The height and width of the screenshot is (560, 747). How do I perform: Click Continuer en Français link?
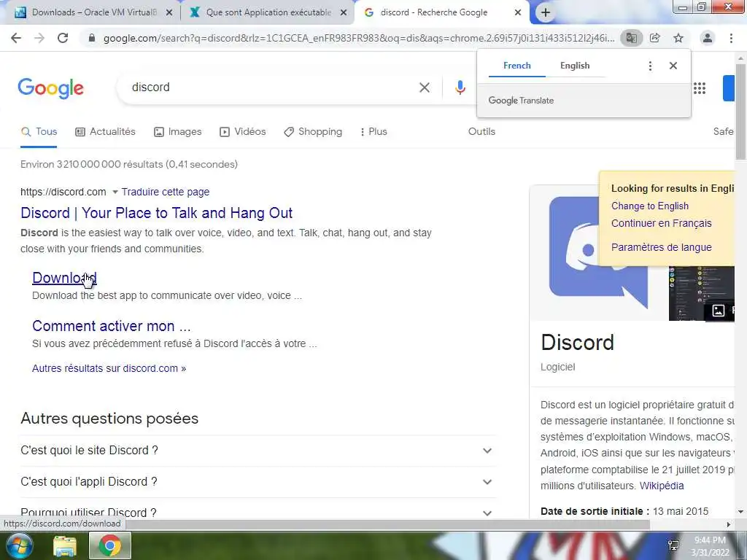tap(661, 223)
